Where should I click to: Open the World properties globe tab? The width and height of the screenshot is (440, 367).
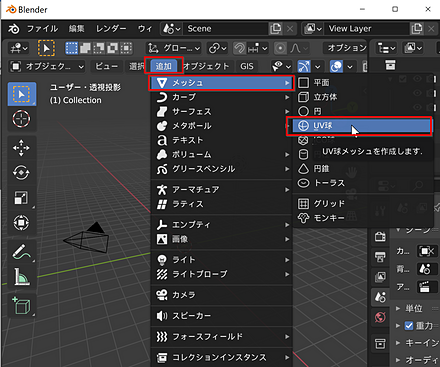(x=380, y=317)
